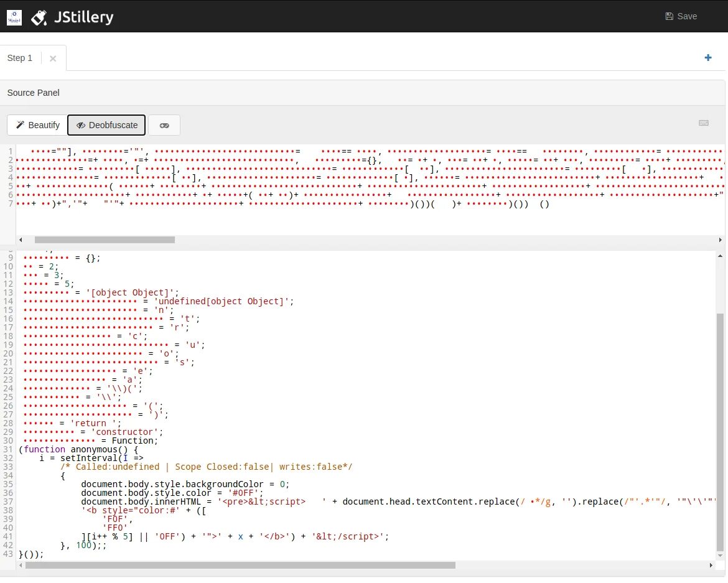Run the Deobfuscate action
Screen dimensions: 728x583
pyautogui.click(x=107, y=125)
